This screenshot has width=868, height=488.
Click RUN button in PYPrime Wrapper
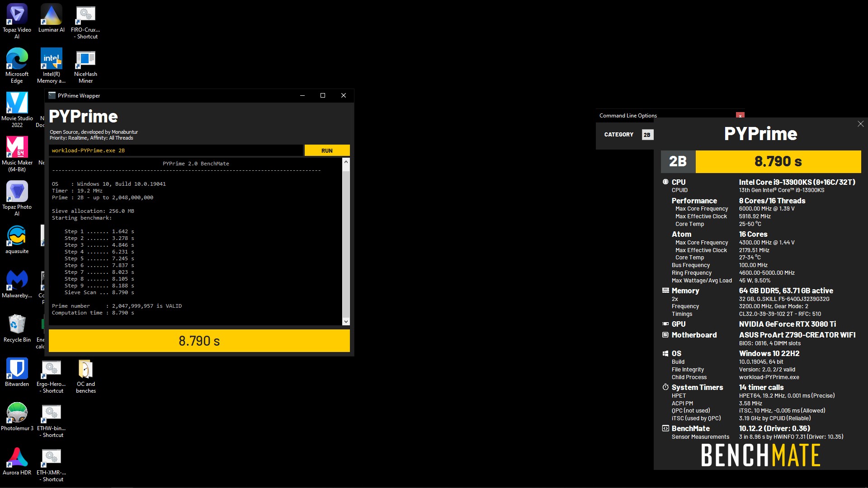coord(327,150)
